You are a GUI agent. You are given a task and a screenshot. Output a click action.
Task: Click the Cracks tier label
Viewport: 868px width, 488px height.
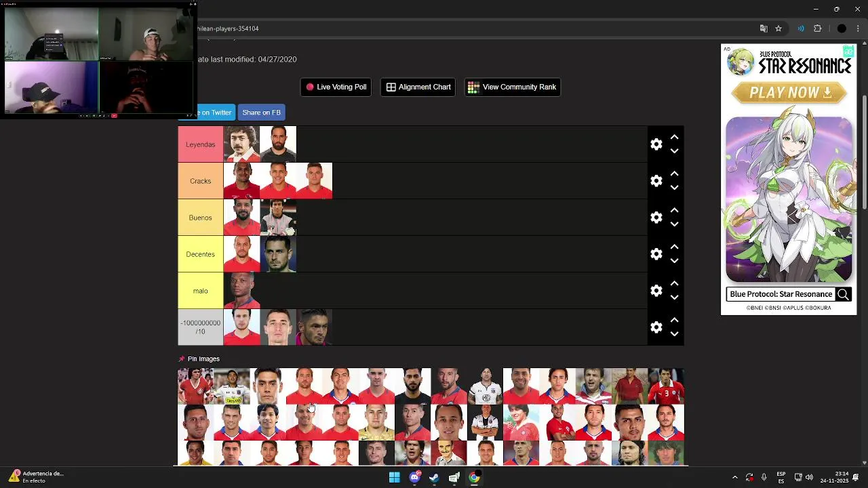[x=200, y=181]
